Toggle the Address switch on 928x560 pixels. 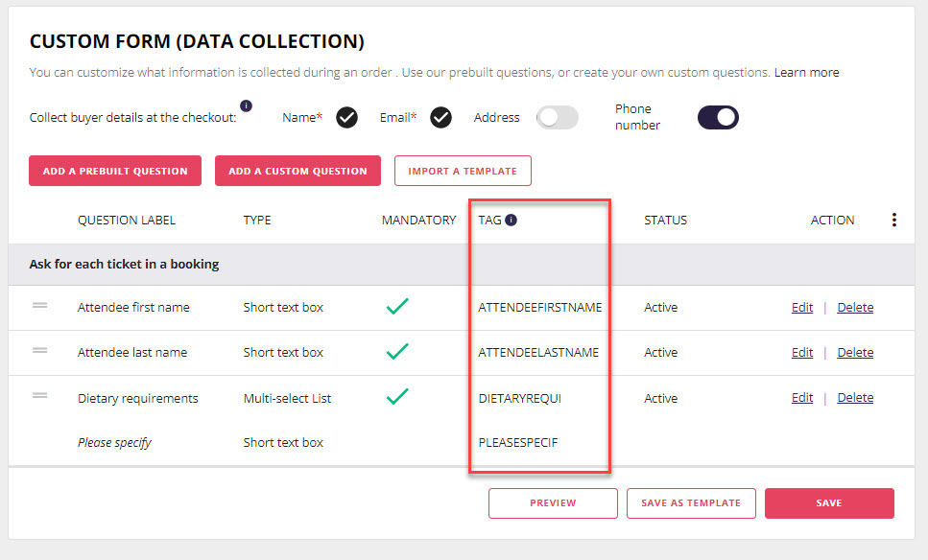pyautogui.click(x=558, y=117)
